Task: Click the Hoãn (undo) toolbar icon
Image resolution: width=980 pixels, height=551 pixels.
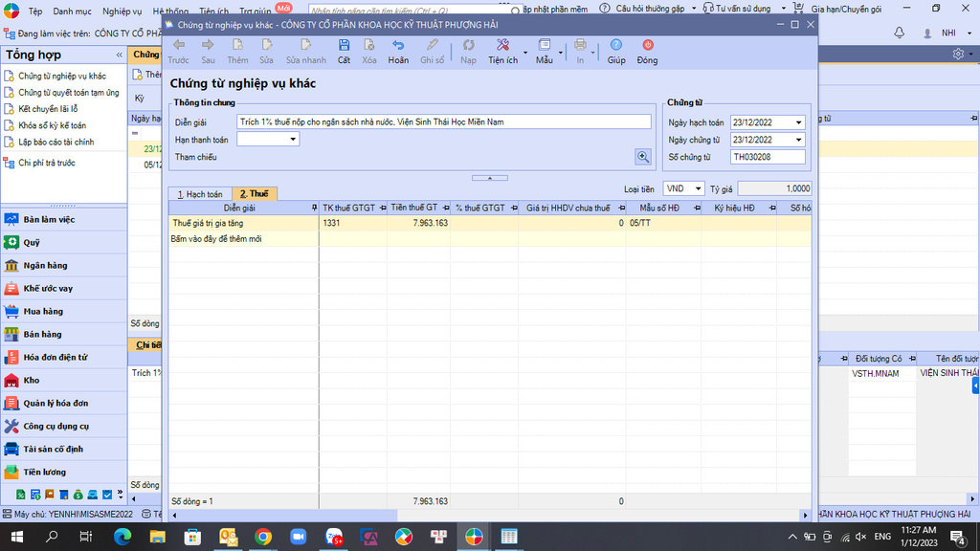Action: point(398,45)
